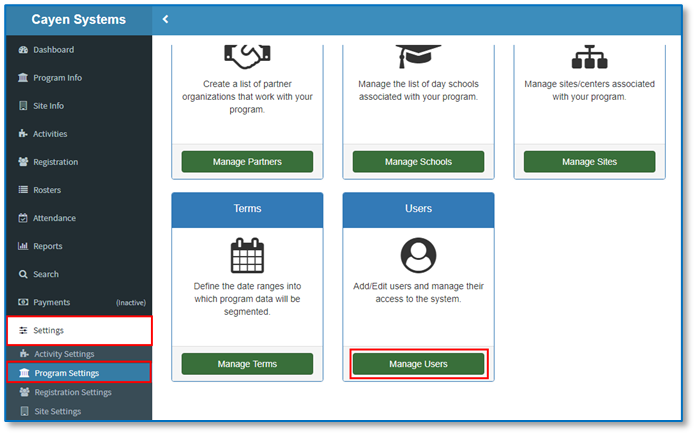696x435 pixels.
Task: Click the Rosters list icon
Action: point(23,190)
